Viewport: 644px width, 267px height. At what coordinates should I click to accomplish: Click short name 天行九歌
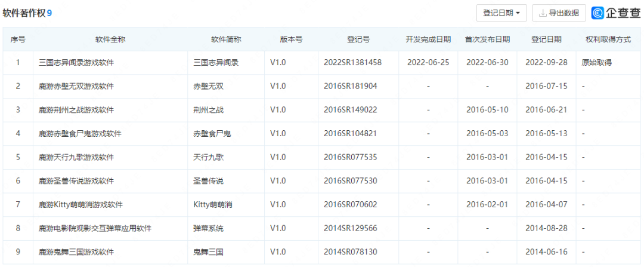(208, 157)
